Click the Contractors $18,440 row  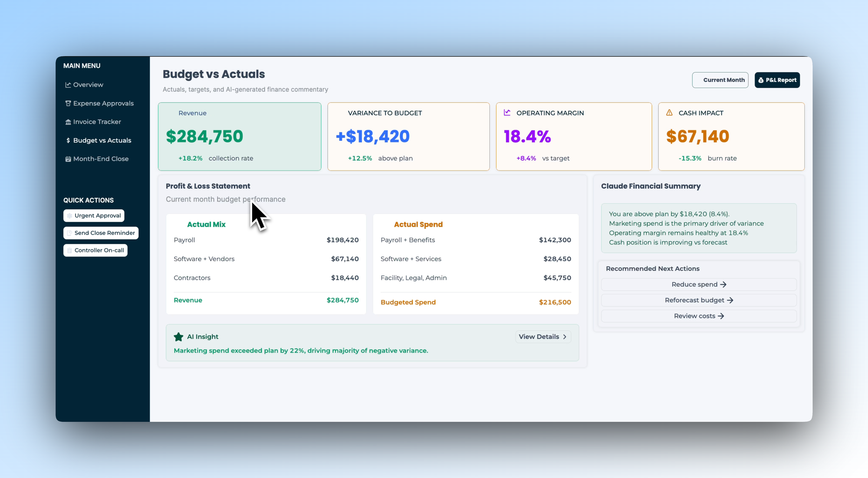[x=266, y=278]
